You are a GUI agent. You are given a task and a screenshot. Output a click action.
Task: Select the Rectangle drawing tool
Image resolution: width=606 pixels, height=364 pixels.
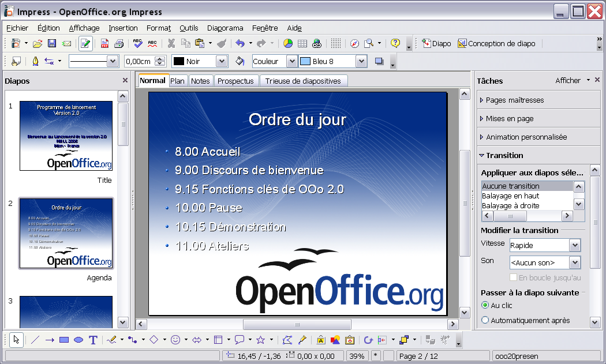click(64, 340)
